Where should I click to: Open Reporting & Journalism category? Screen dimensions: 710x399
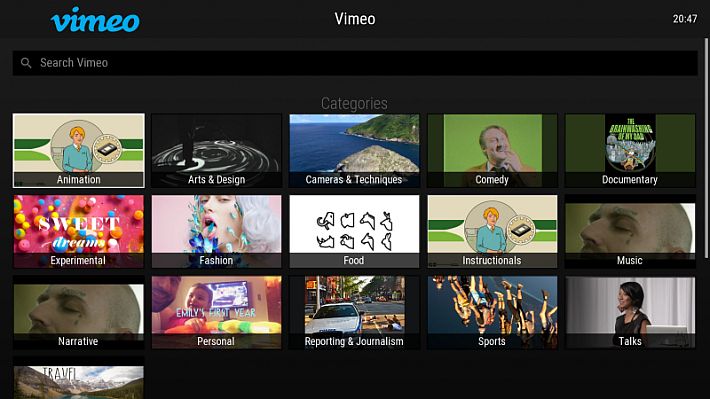(354, 312)
